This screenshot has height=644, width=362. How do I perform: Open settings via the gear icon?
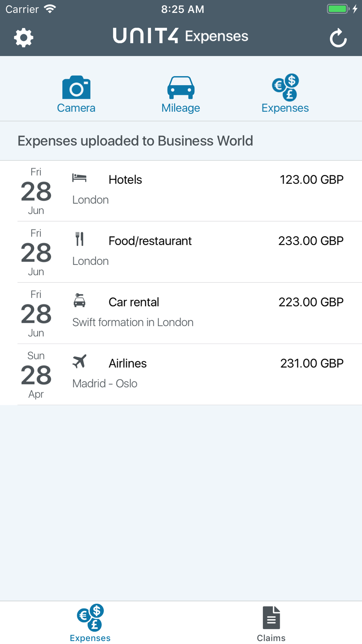24,38
